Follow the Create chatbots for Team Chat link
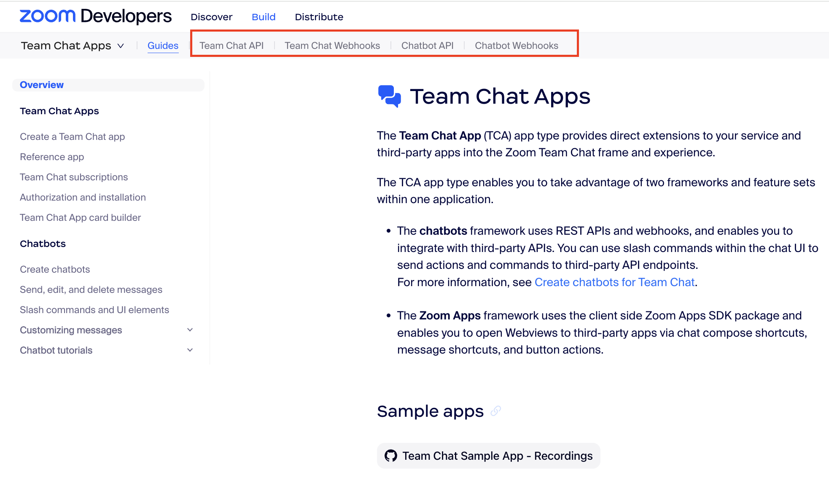This screenshot has height=504, width=829. coord(614,282)
